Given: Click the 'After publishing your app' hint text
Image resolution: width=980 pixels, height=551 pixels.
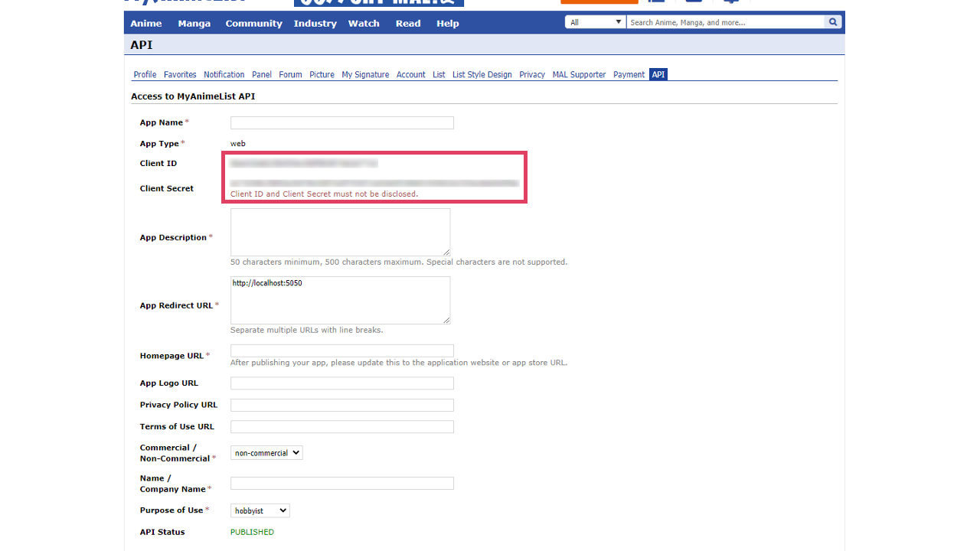Looking at the screenshot, I should (x=399, y=363).
